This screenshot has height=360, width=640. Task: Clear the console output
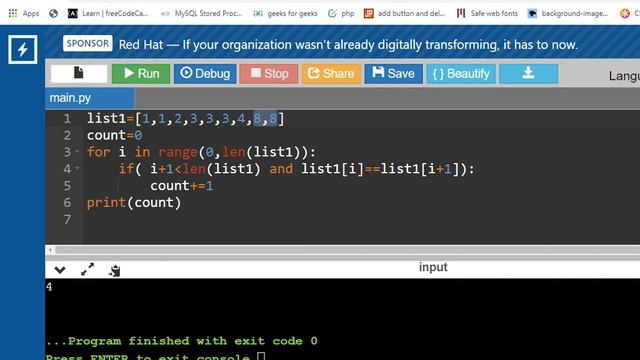click(x=115, y=270)
